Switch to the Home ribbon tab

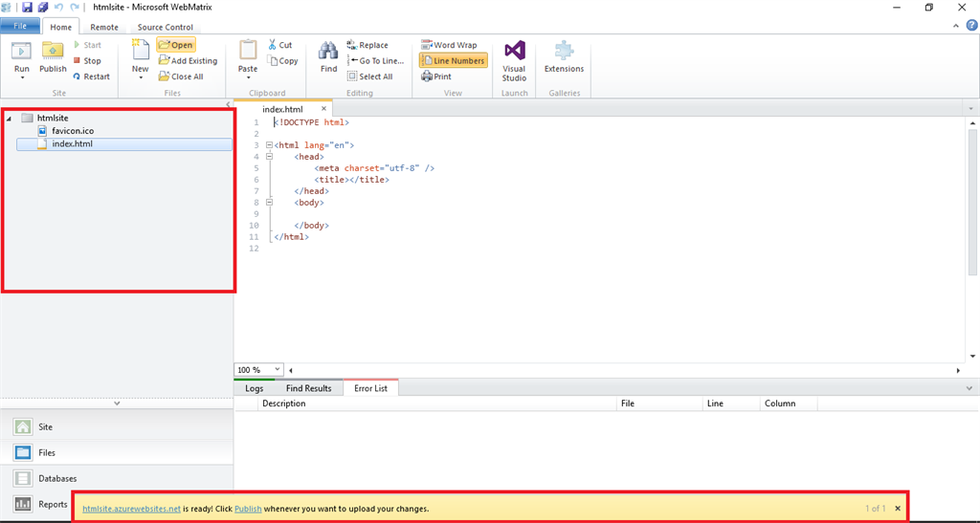point(61,27)
